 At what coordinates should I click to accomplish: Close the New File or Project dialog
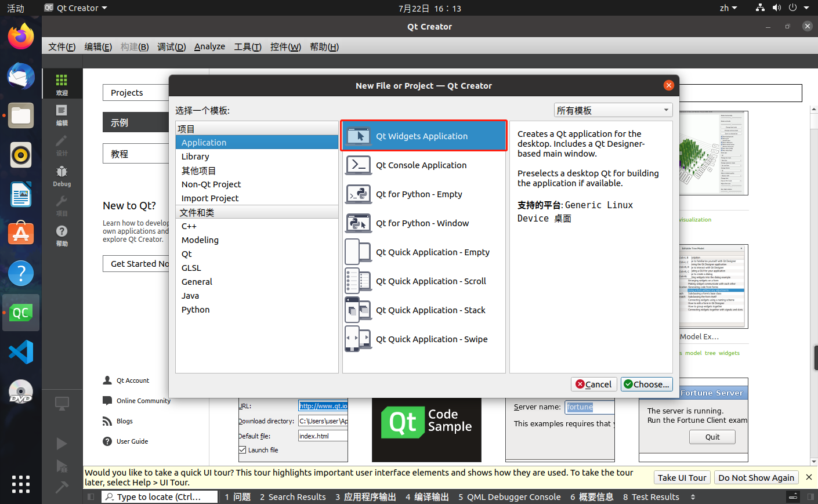[x=668, y=85]
